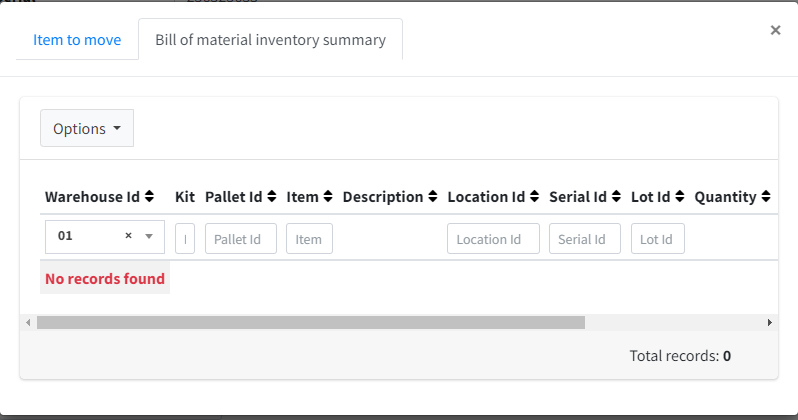Sort by Lot Id column
798x420 pixels.
pyautogui.click(x=679, y=197)
